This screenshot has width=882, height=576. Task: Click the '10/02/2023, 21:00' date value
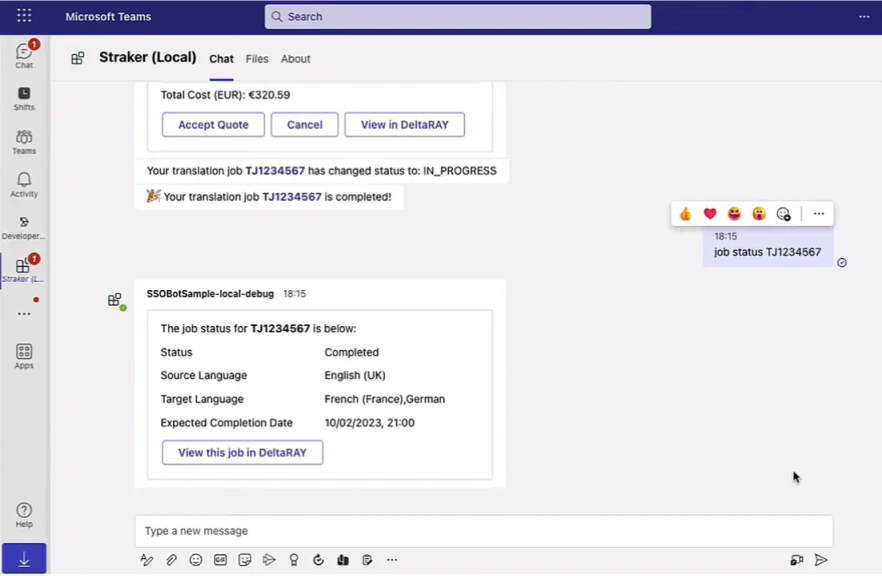(370, 423)
